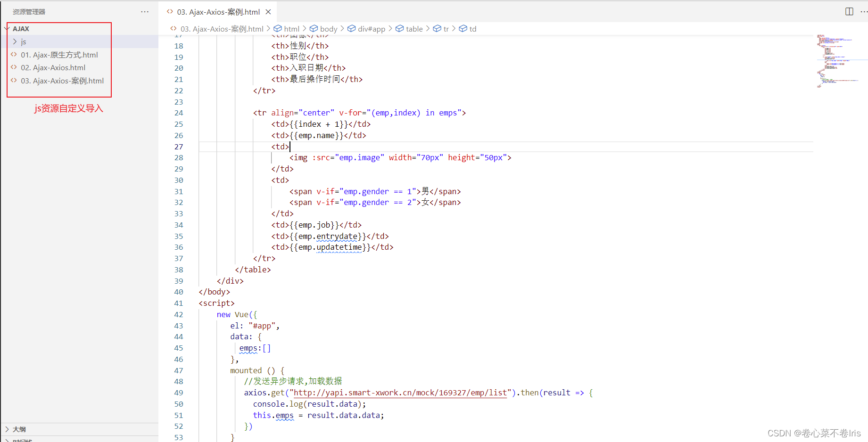Click cube icon before body breadcrumb

pyautogui.click(x=314, y=29)
